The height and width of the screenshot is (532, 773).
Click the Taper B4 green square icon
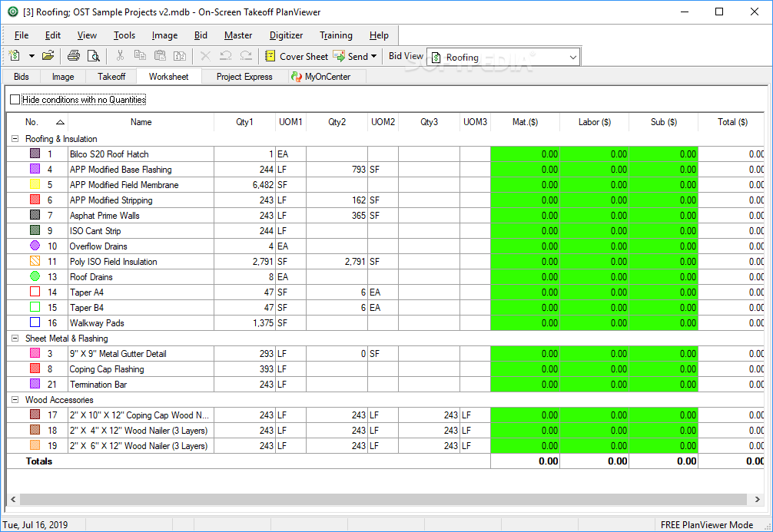(35, 307)
